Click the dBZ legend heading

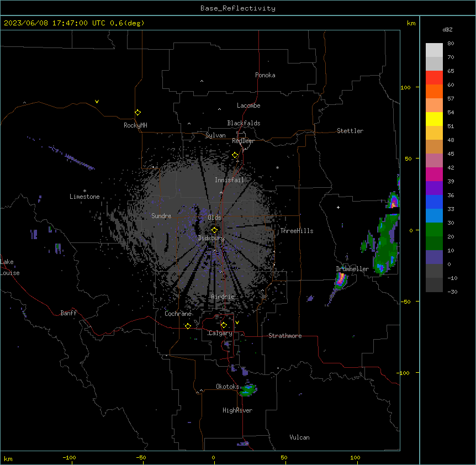[447, 29]
